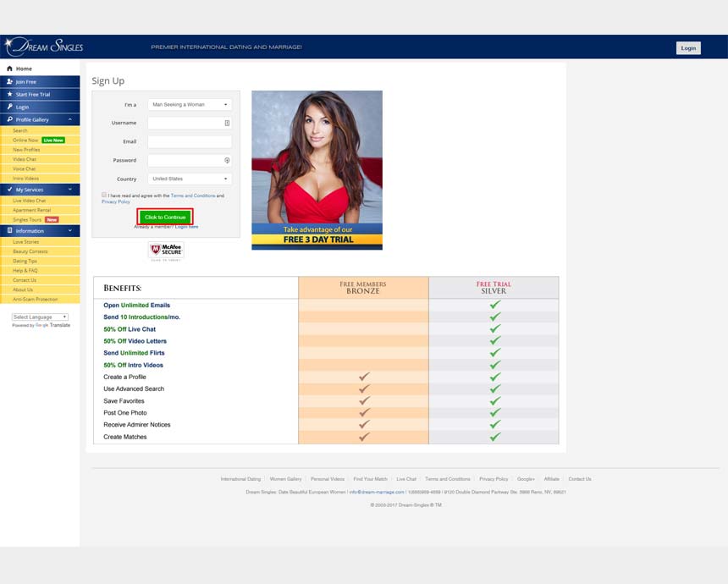This screenshot has height=584, width=728.
Task: Click into the Password input field
Action: [190, 160]
